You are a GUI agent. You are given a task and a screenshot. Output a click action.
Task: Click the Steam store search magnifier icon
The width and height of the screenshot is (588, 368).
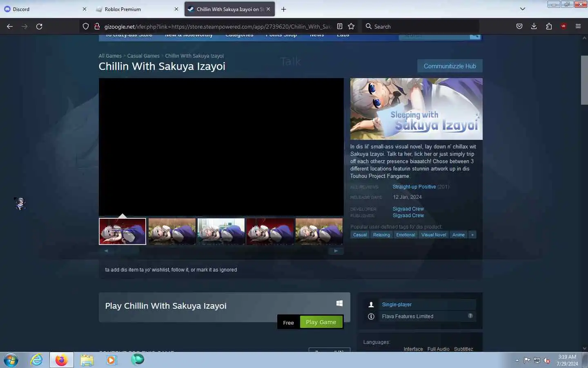click(474, 36)
